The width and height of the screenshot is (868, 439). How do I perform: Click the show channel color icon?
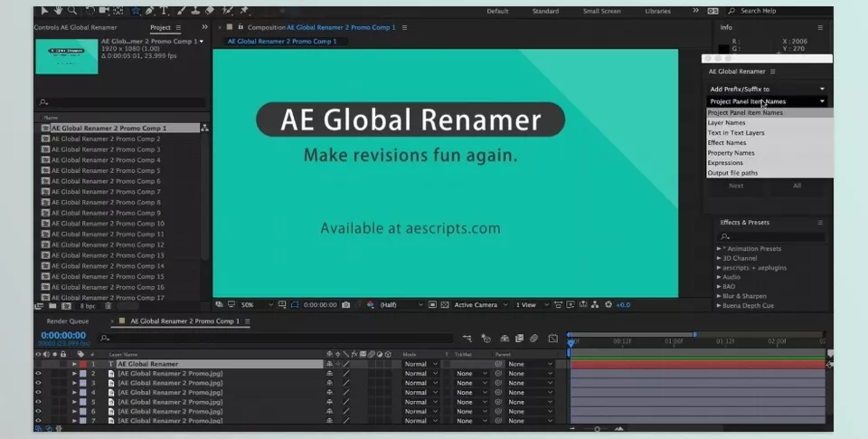tap(371, 305)
